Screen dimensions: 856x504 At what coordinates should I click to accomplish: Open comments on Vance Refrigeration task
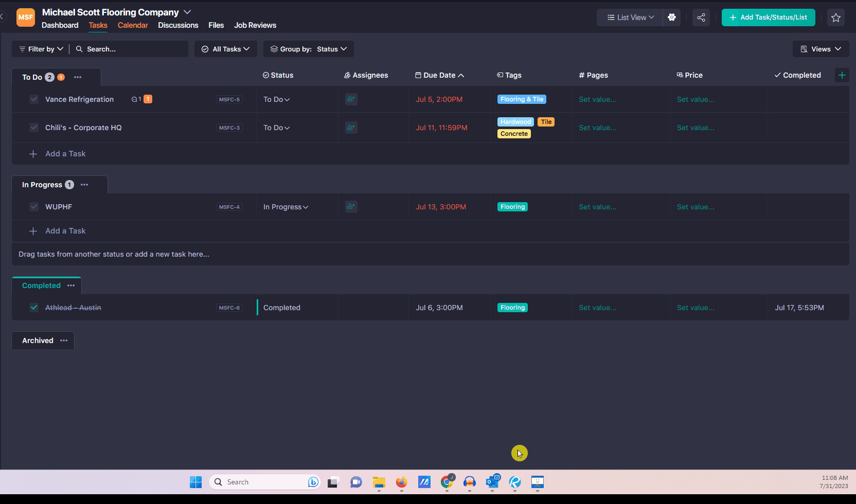(136, 99)
